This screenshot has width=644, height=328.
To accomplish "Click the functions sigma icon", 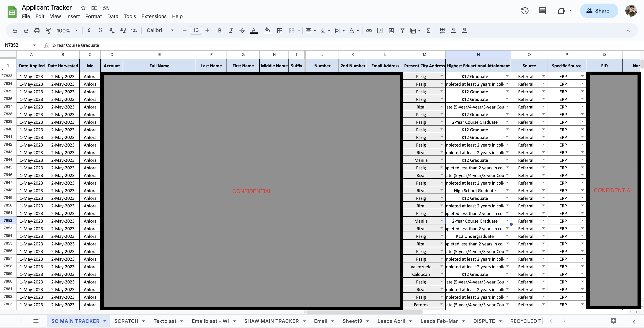I will point(428,30).
